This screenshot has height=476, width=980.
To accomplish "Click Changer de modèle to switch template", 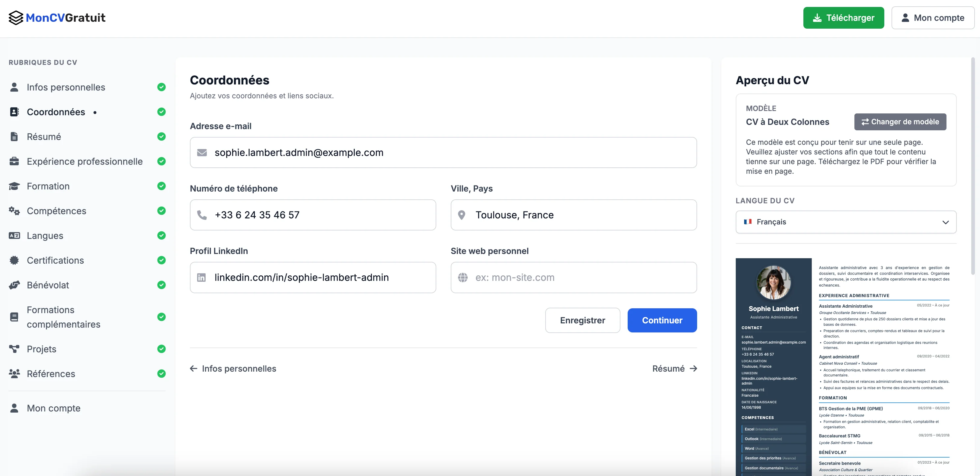I will (x=900, y=122).
